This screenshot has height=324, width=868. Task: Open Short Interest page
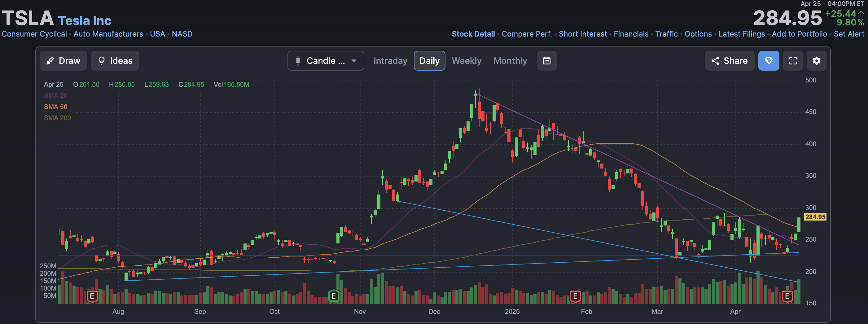pyautogui.click(x=583, y=34)
